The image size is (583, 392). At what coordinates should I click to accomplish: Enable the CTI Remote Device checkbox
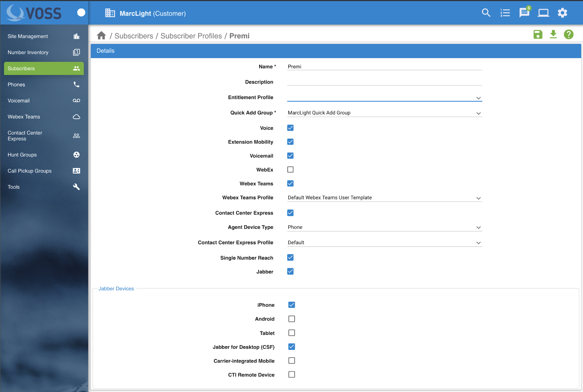pos(291,375)
